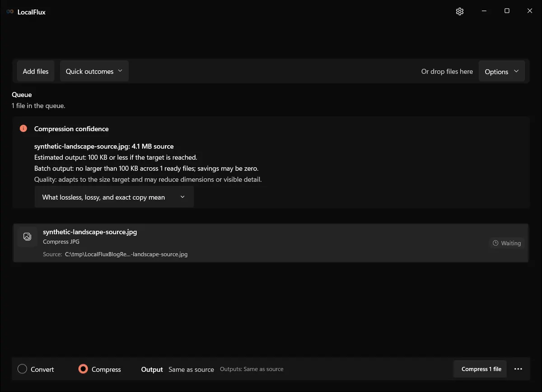This screenshot has width=542, height=392.
Task: Click the Or drop files here text
Action: pyautogui.click(x=447, y=71)
